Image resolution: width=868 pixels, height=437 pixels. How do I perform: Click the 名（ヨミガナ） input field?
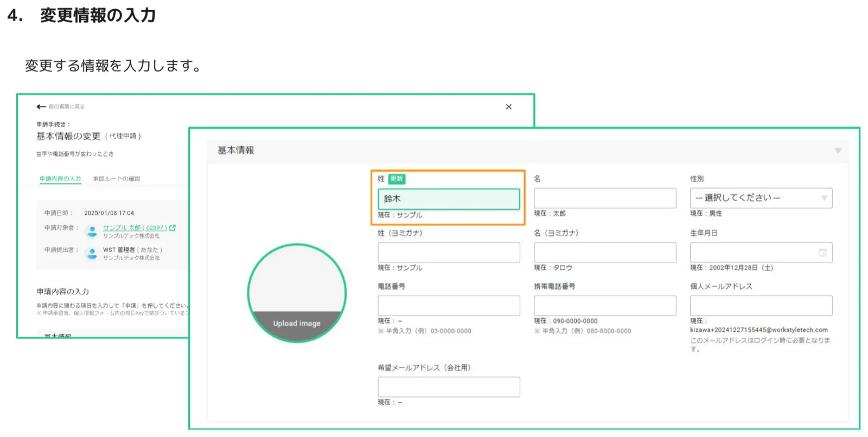coord(605,252)
